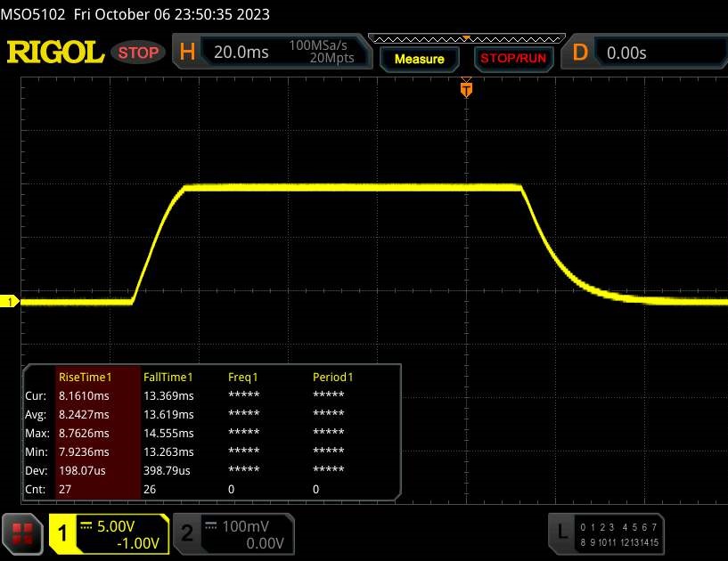
Task: Click channel 2 DC coupling symbol
Action: click(211, 525)
